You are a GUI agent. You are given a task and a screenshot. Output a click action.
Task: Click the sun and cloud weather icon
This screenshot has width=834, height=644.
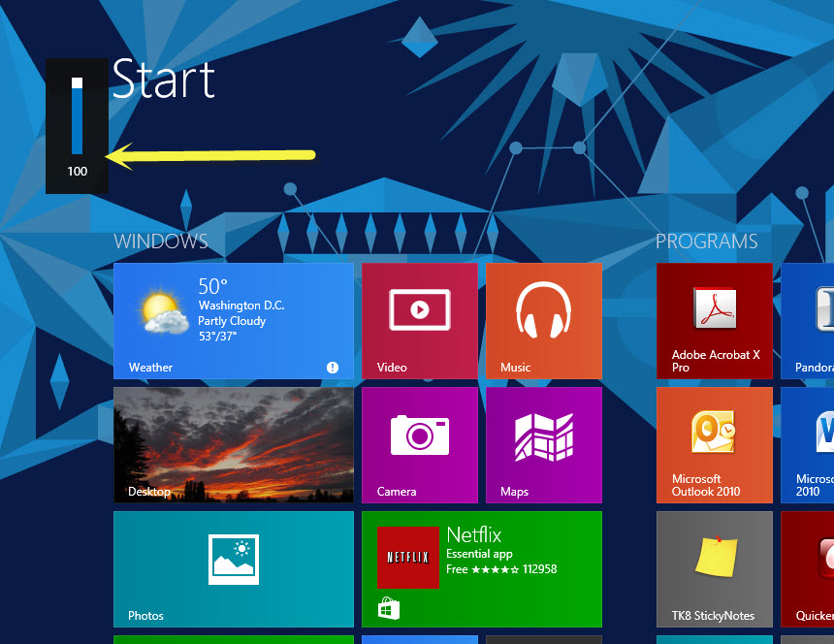point(163,311)
